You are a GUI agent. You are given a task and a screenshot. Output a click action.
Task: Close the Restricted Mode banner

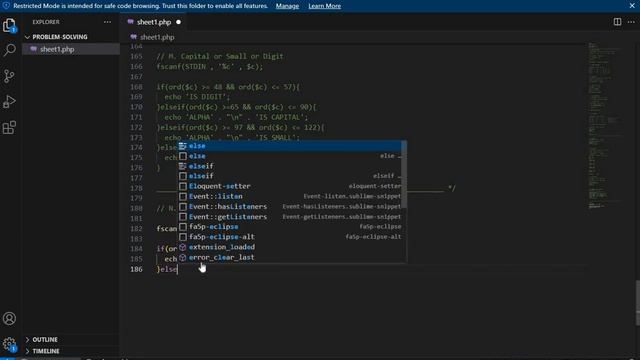point(632,6)
